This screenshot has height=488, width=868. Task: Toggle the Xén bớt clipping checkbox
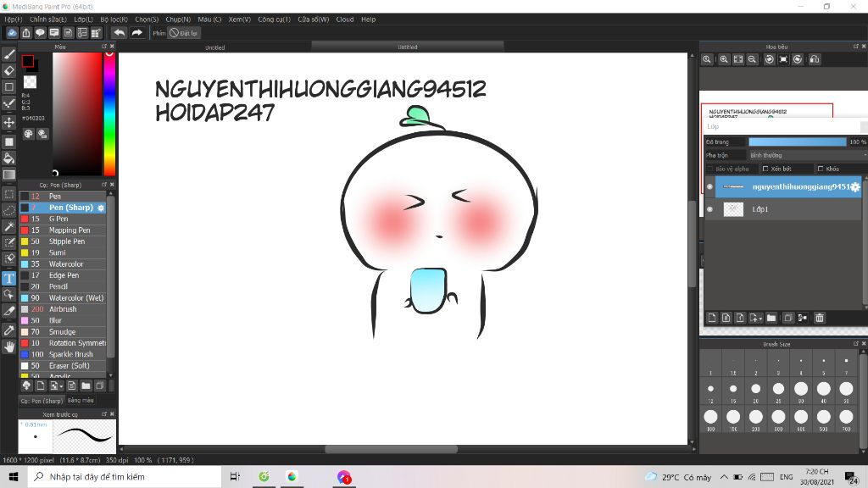765,169
